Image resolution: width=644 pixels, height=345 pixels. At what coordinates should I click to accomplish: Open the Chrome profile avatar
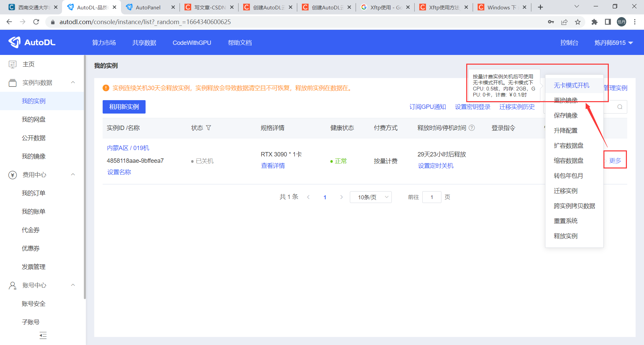[x=622, y=22]
